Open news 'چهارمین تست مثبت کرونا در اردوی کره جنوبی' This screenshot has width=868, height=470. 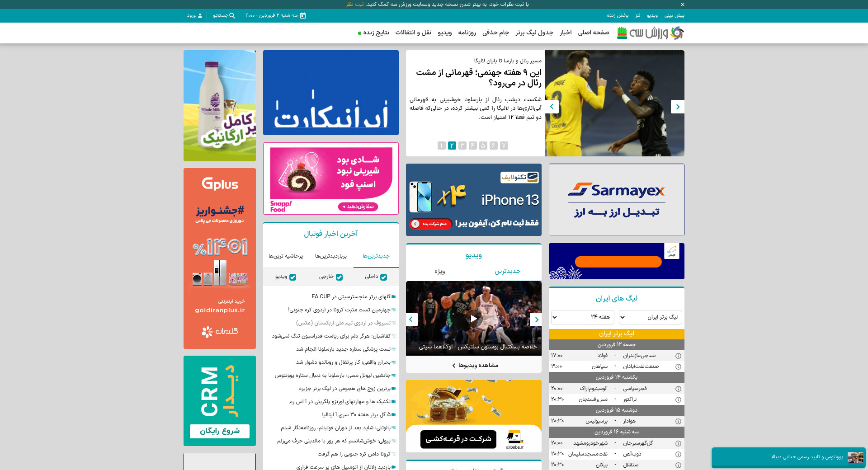(339, 310)
